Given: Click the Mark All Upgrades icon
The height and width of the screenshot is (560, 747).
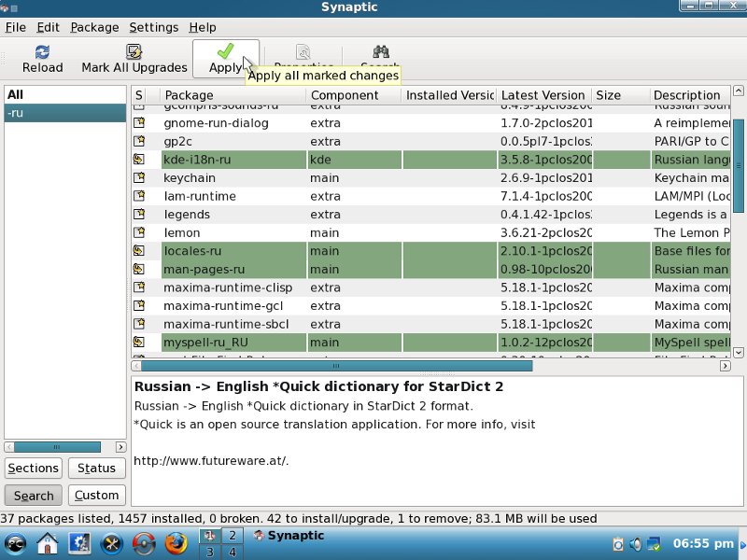Looking at the screenshot, I should coord(134,52).
